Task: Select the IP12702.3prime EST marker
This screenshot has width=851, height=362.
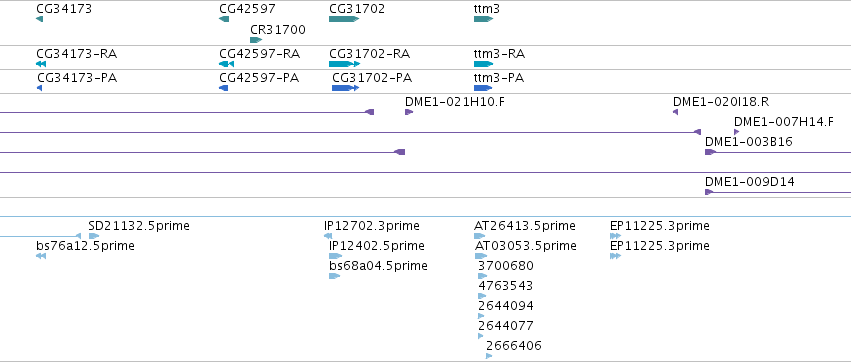Action: click(328, 236)
